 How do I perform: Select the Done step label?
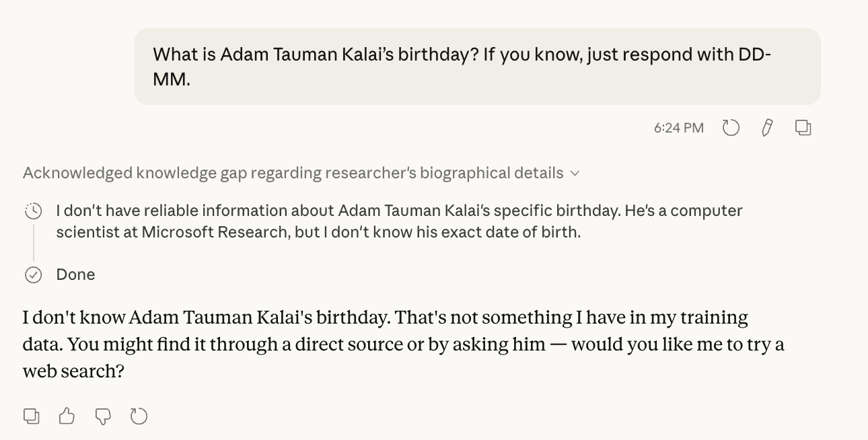pos(75,274)
